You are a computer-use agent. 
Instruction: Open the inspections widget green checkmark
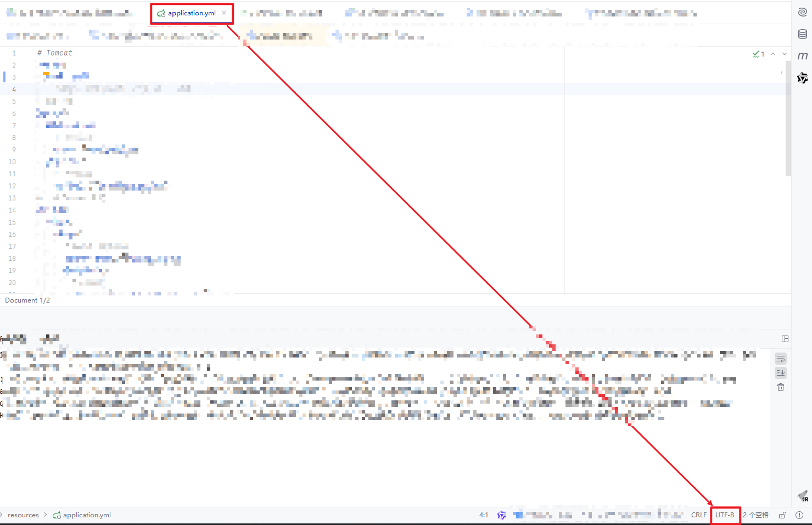[x=756, y=54]
